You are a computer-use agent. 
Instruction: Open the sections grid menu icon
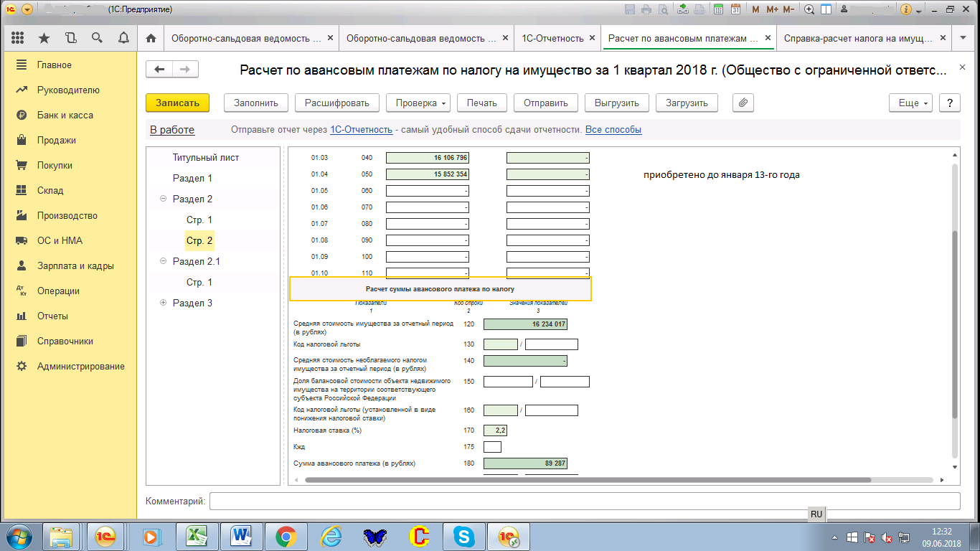tap(18, 38)
